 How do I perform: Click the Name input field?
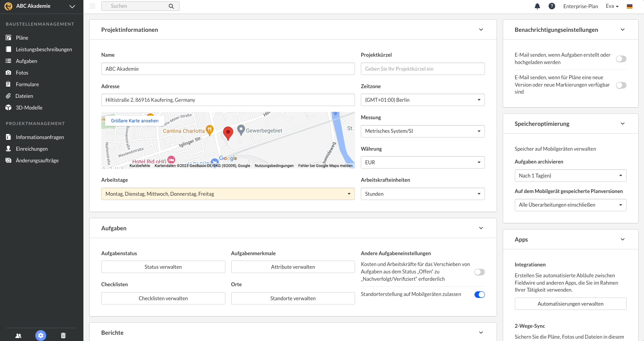coord(228,69)
